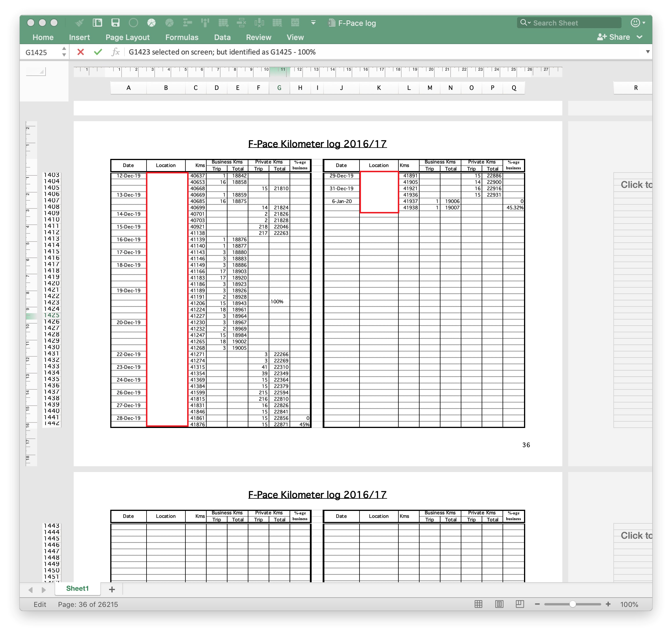This screenshot has height=635, width=672.
Task: Click the template/new workbook icon in toolbar
Action: tap(97, 23)
